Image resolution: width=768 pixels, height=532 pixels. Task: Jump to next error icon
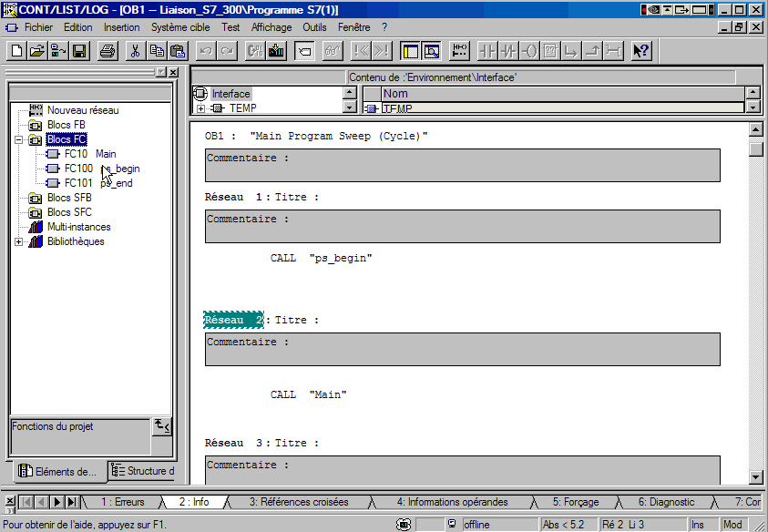(382, 51)
